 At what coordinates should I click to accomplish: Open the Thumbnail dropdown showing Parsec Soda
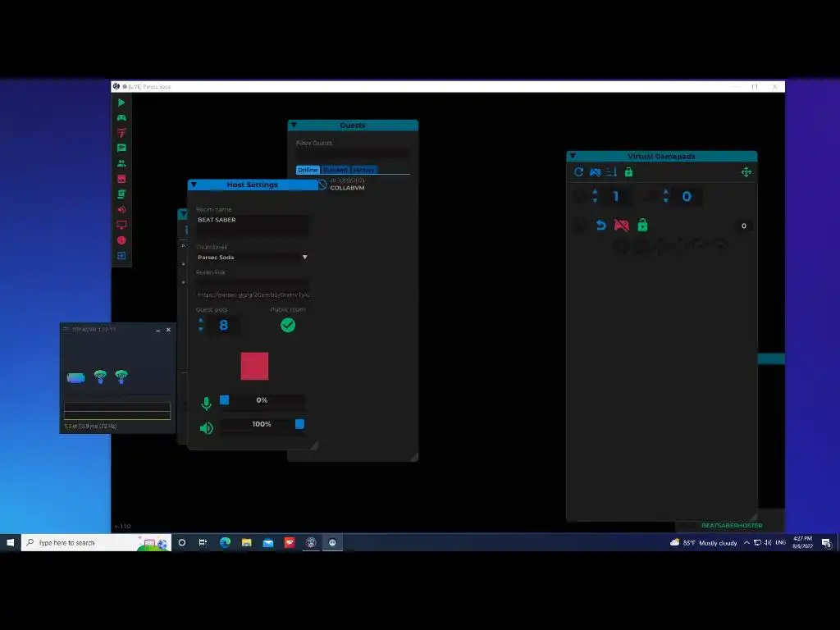point(253,257)
